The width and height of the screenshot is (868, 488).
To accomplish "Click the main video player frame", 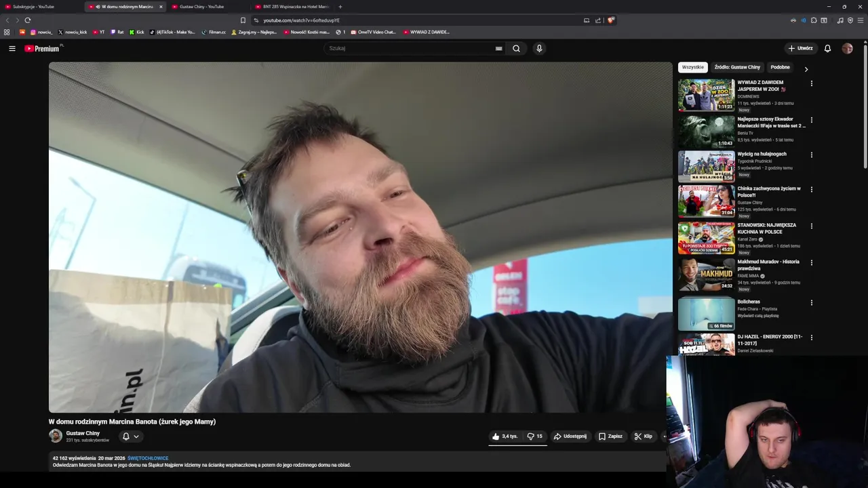I will pyautogui.click(x=360, y=237).
